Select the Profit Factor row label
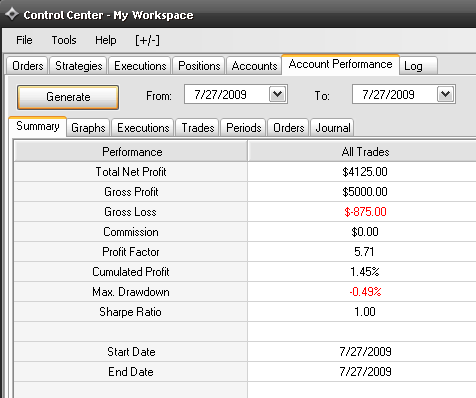This screenshot has width=476, height=398. tap(131, 252)
